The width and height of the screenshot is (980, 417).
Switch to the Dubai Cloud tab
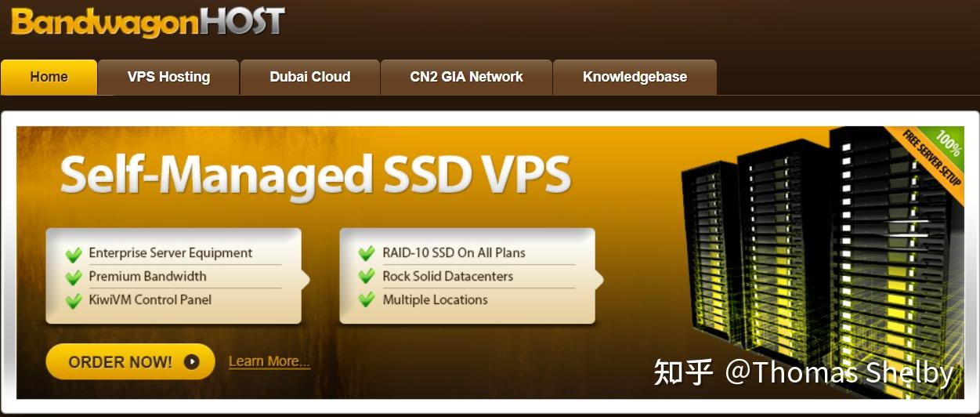click(x=310, y=78)
